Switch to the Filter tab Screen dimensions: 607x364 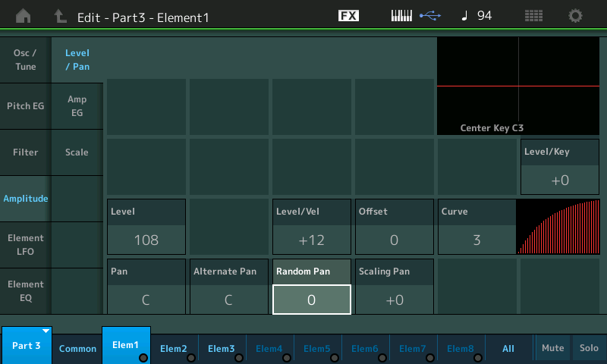click(x=25, y=152)
